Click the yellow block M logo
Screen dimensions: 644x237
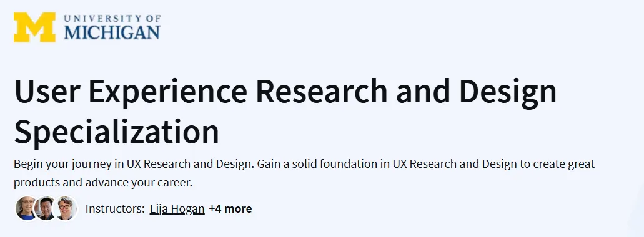[34, 27]
